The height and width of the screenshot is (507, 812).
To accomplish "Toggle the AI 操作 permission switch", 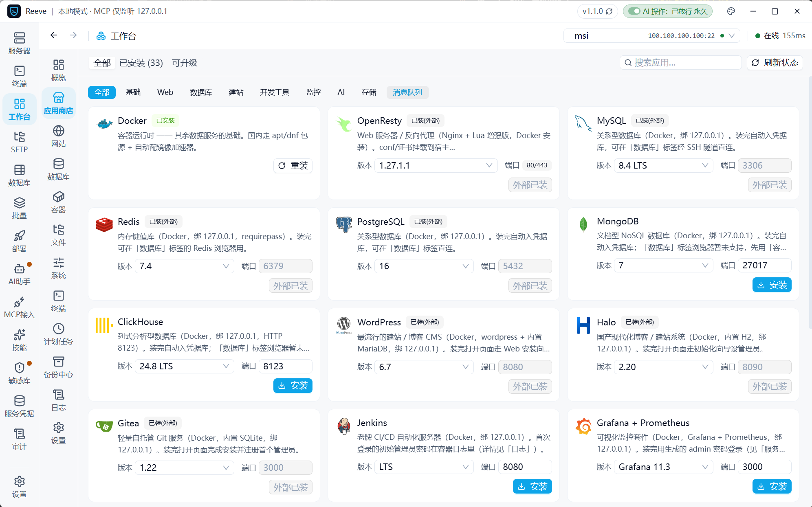I will [634, 11].
